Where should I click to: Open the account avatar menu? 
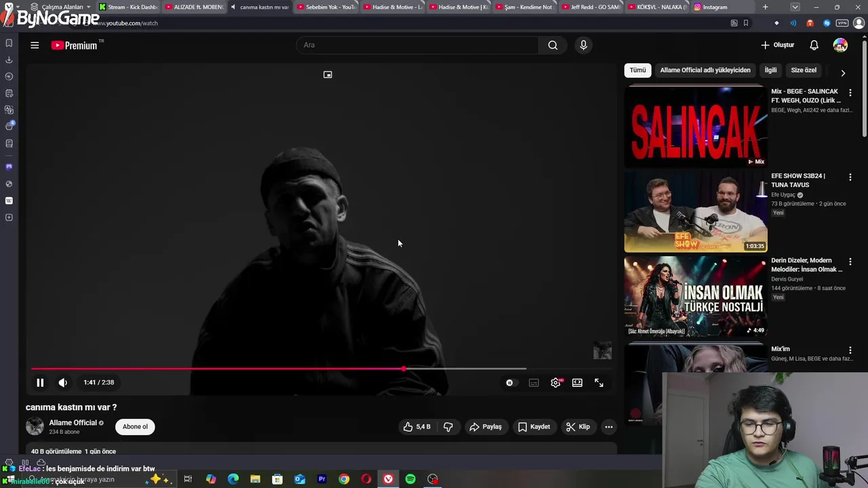840,45
